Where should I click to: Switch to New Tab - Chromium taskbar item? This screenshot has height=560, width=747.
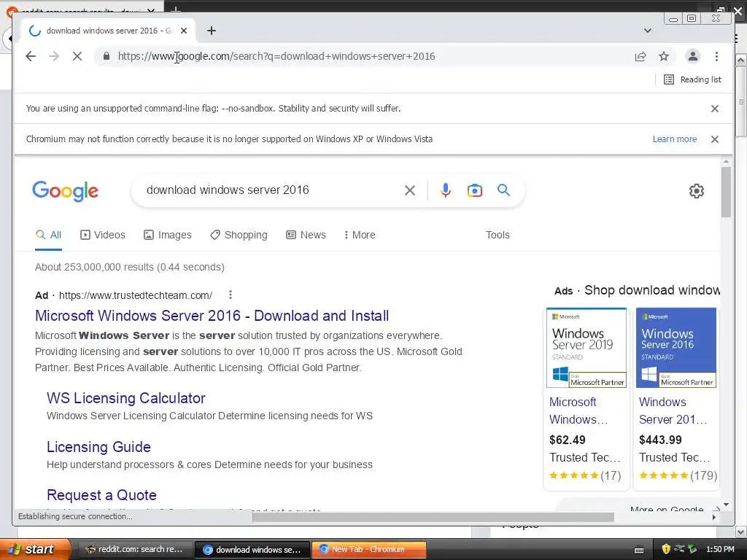coord(368,550)
